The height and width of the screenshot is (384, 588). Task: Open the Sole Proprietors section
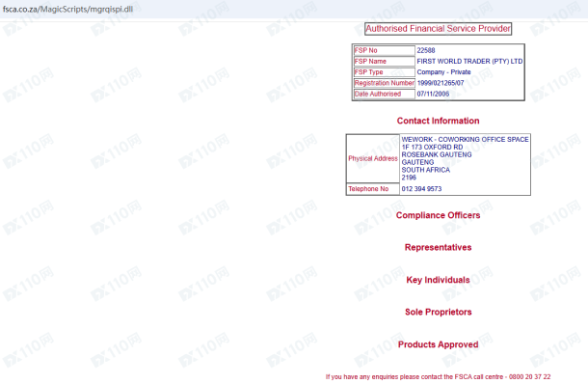438,312
